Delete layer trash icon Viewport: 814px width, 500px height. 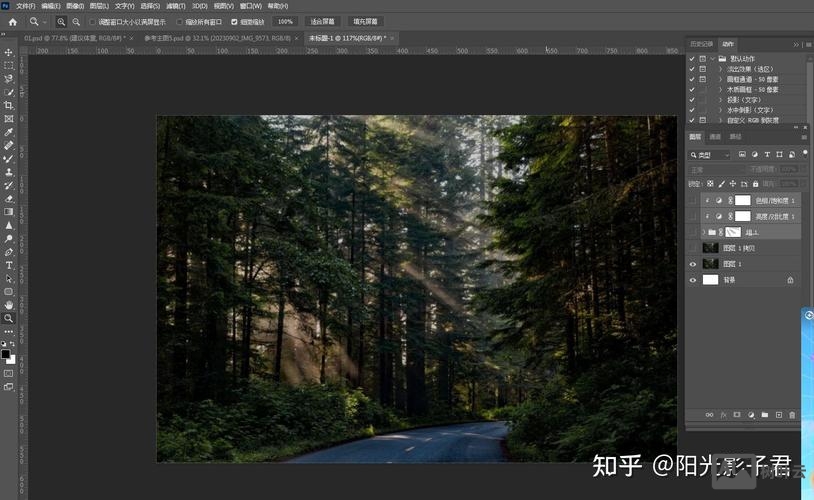tap(792, 415)
